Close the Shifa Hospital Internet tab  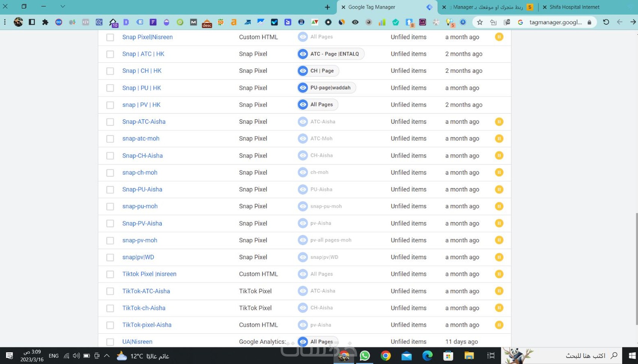[545, 7]
